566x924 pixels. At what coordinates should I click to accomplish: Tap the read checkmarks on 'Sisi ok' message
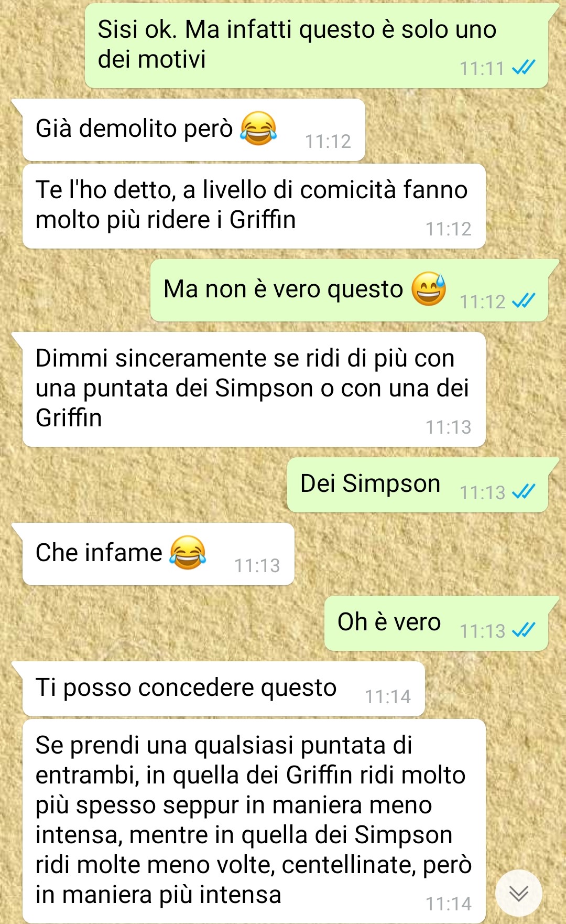coord(524,68)
